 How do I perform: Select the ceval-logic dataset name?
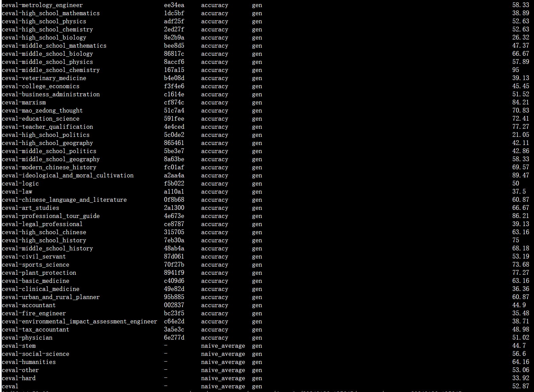tap(20, 183)
